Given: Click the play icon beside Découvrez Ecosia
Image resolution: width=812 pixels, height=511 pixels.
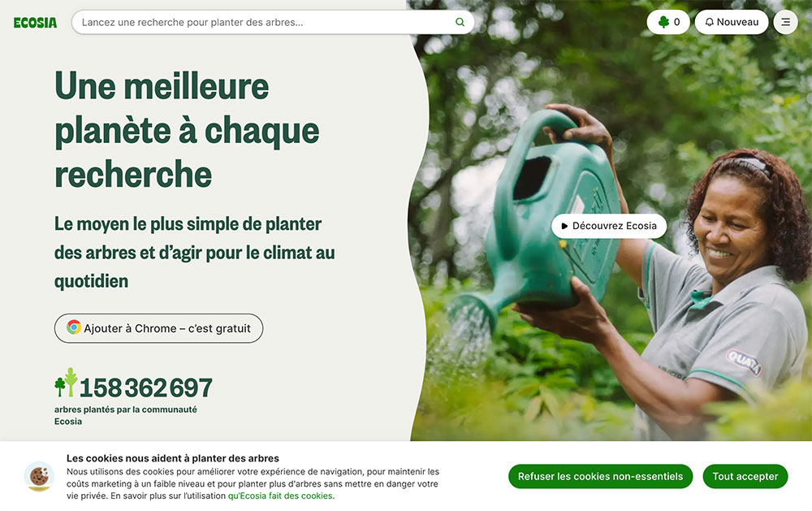Looking at the screenshot, I should point(564,226).
